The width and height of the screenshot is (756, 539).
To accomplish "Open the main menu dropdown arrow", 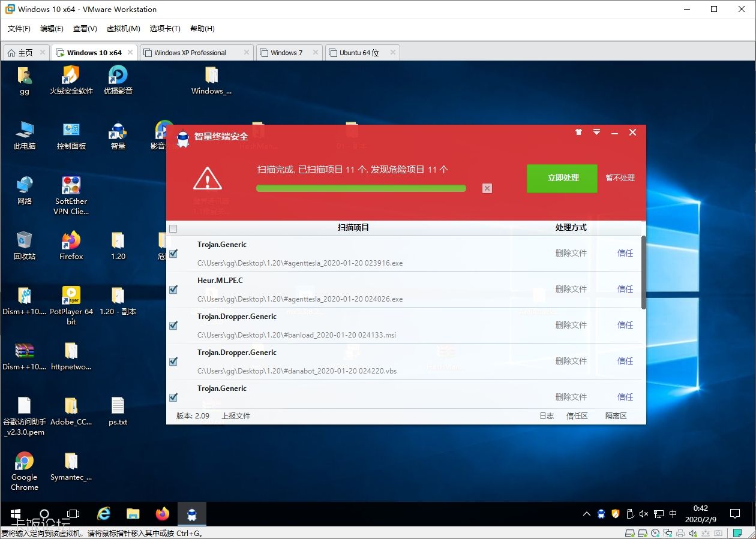I will tap(596, 133).
